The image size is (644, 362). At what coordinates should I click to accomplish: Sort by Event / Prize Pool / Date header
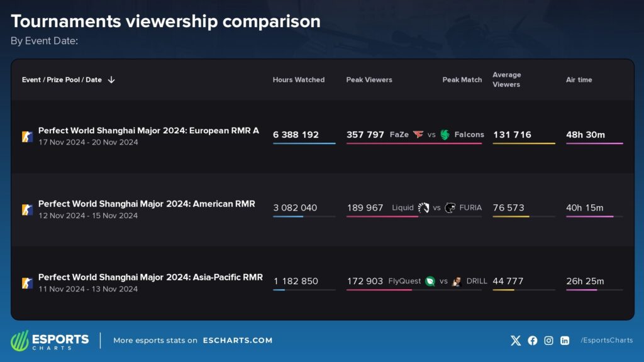pyautogui.click(x=62, y=80)
